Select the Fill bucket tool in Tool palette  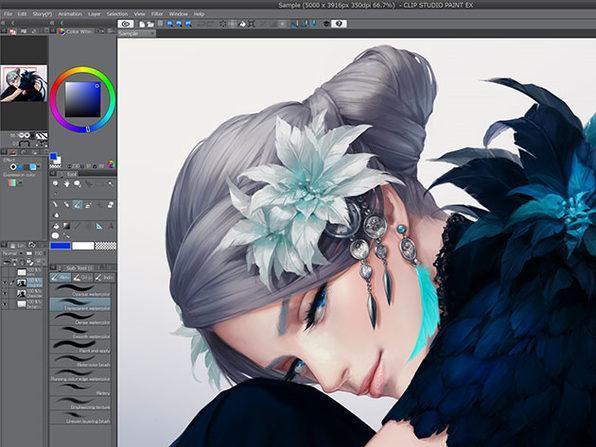pyautogui.click(x=55, y=226)
